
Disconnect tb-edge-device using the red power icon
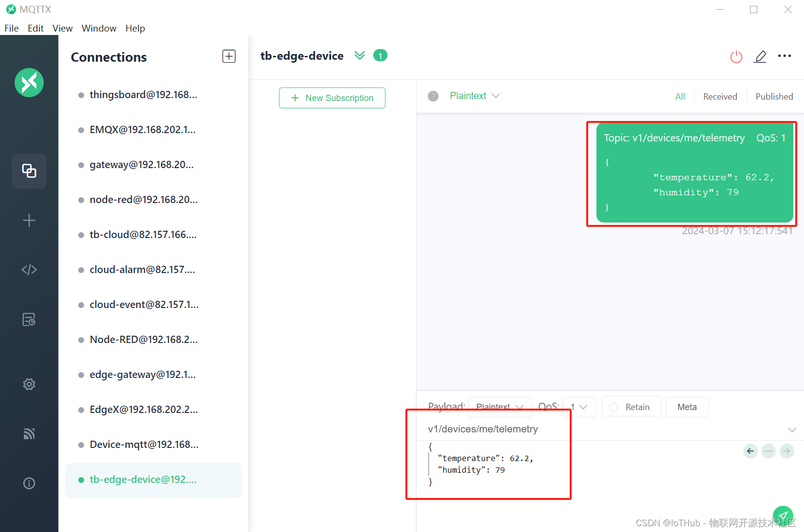click(x=736, y=57)
